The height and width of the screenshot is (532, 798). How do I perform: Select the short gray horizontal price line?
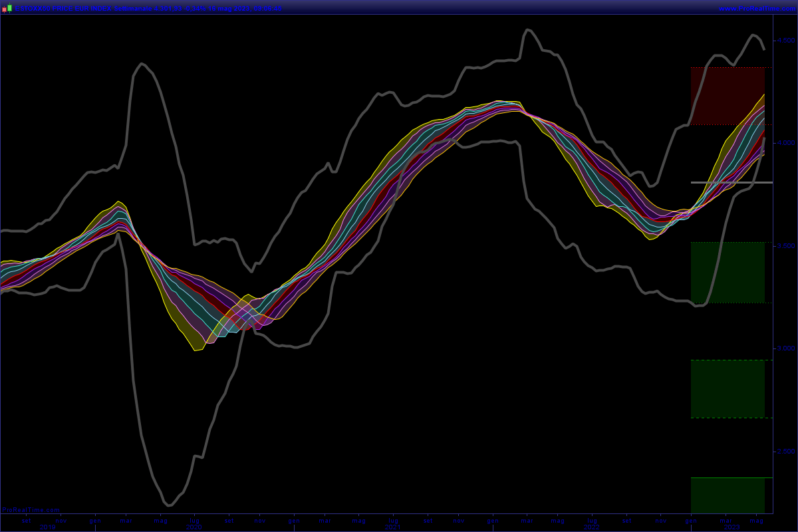pos(731,182)
